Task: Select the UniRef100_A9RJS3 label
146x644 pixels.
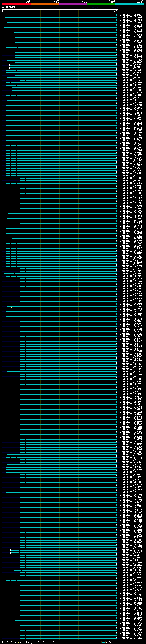Action: tap(131, 319)
